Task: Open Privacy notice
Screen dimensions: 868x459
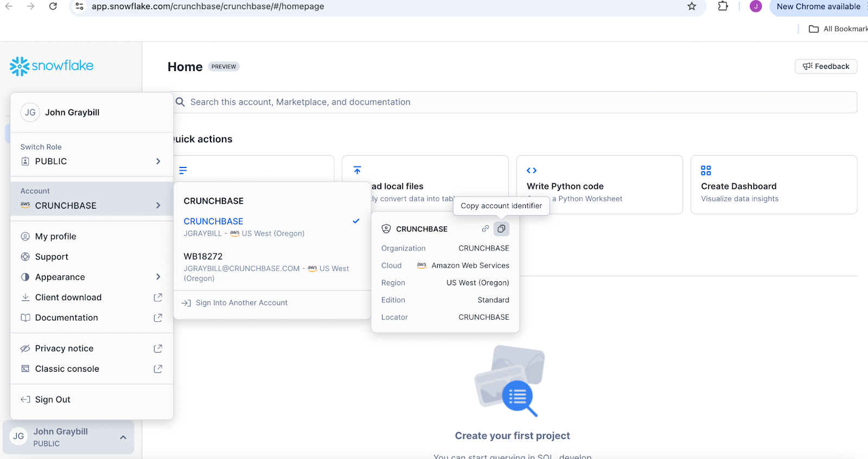Action: 92,348
